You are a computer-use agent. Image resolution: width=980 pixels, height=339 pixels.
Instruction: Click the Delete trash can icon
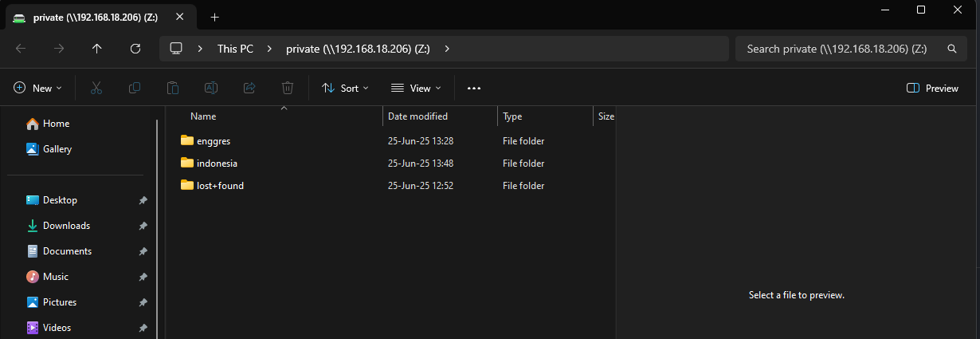pos(288,88)
